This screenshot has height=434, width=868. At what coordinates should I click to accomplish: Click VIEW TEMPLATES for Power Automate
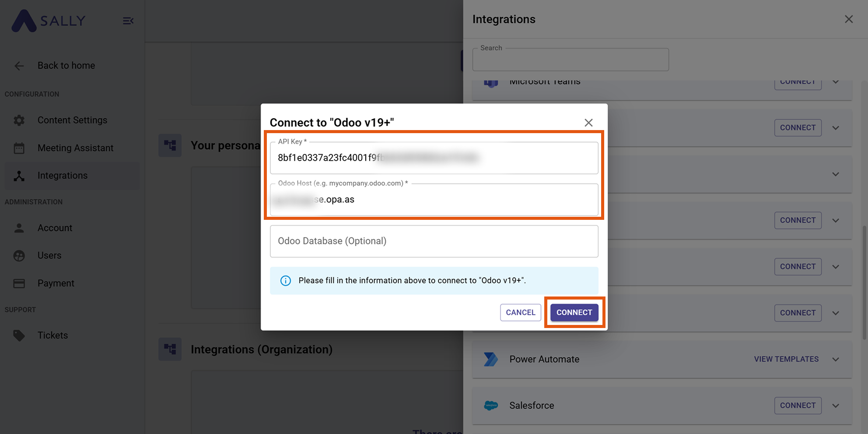pos(786,359)
